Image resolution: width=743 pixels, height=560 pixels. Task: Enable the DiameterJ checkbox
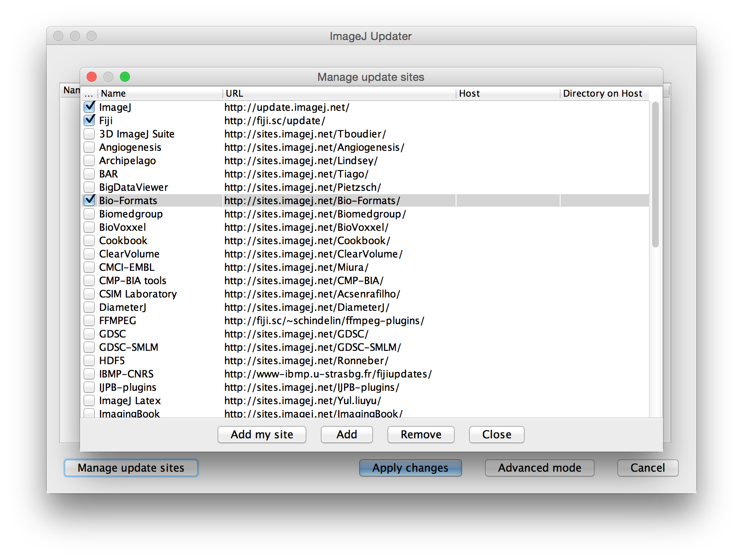click(x=89, y=307)
